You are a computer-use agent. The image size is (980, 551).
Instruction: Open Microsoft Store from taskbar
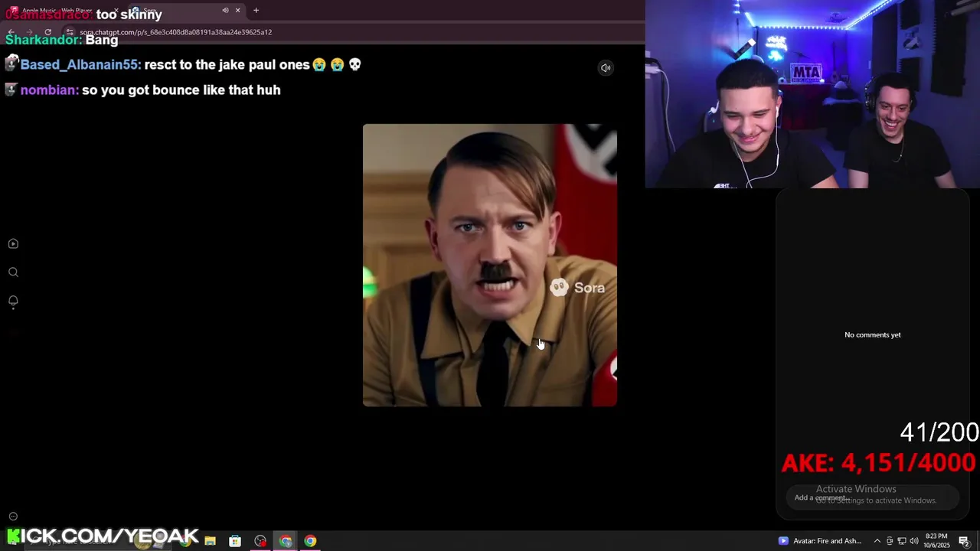(235, 541)
